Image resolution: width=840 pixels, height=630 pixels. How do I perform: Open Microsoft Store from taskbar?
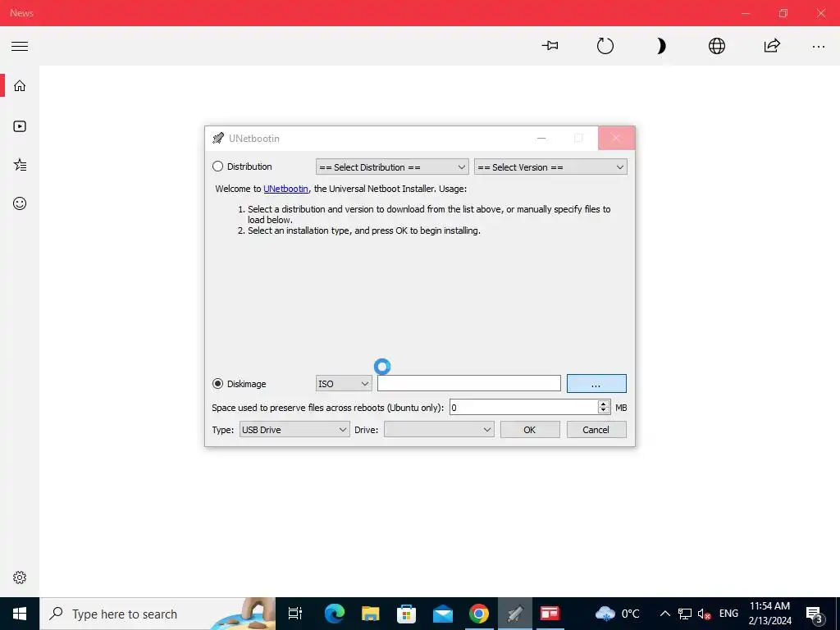[x=407, y=614]
